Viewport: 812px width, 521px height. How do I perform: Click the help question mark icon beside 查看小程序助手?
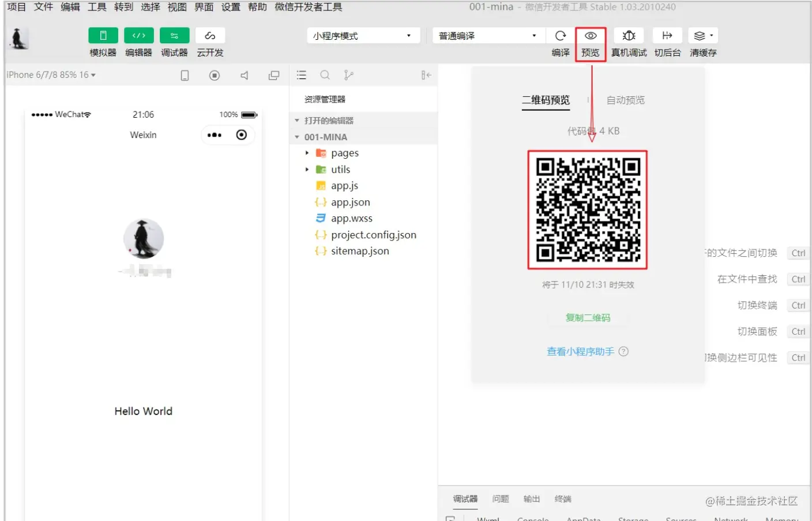pyautogui.click(x=623, y=351)
